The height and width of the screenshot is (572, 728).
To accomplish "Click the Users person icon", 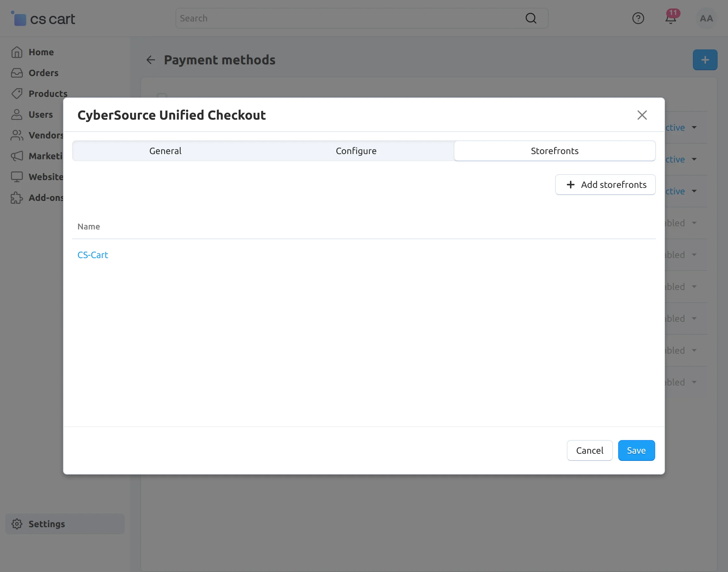I will coord(17,114).
